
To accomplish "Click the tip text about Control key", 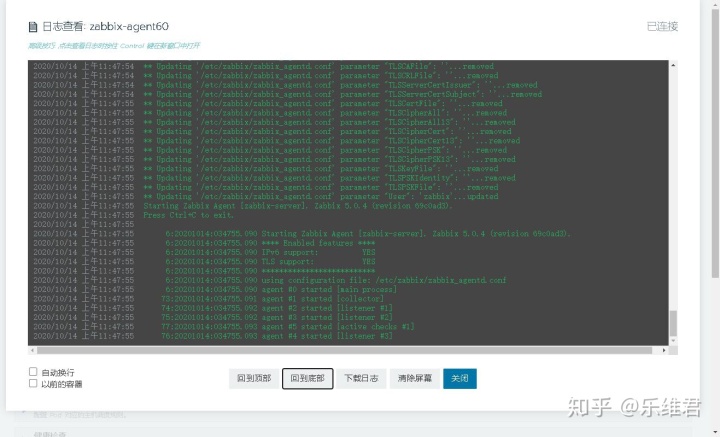I will (114, 45).
